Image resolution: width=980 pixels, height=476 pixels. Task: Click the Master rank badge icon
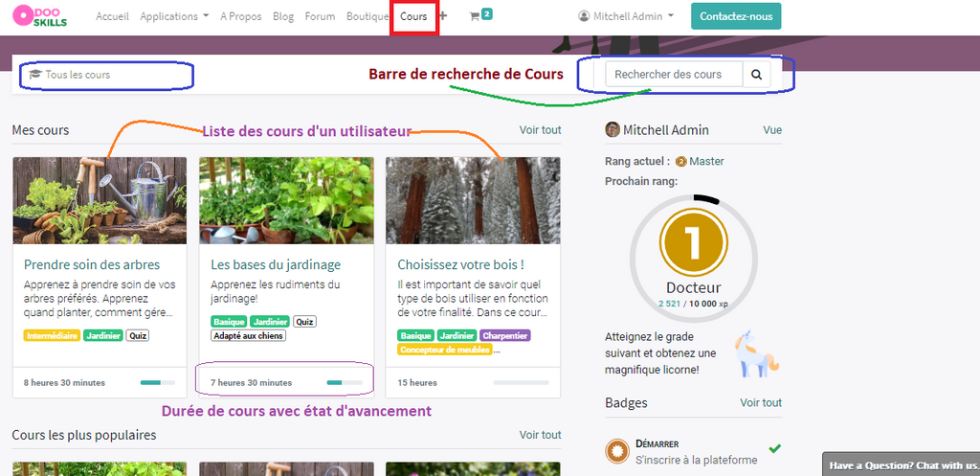point(680,162)
